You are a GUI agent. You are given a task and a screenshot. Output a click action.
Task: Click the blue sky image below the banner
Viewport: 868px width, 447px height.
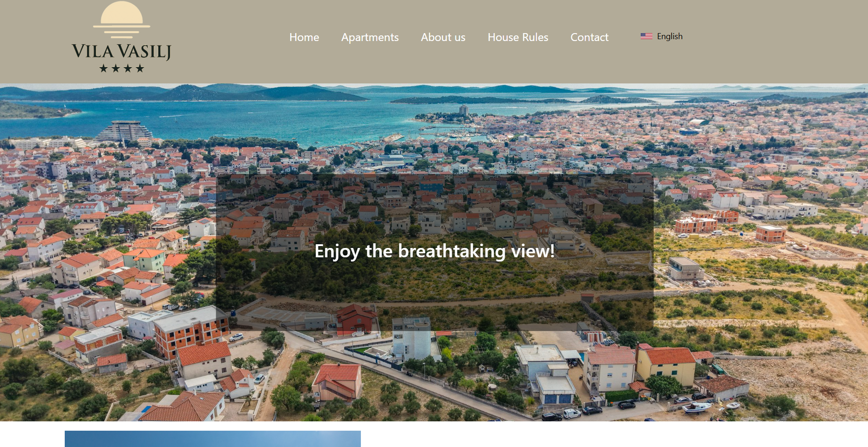[x=213, y=439]
